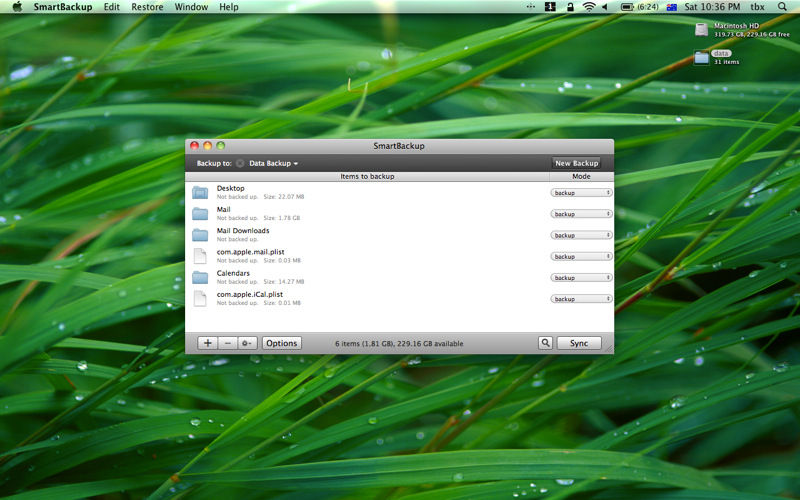The width and height of the screenshot is (800, 500).
Task: Open mode dropdown for Desktop row
Action: tap(581, 193)
